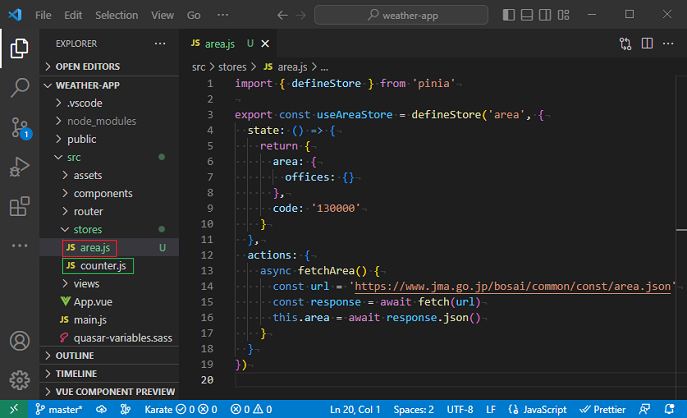Click Karate status in status bar
Viewport: 687px width, 418px height.
pos(181,409)
